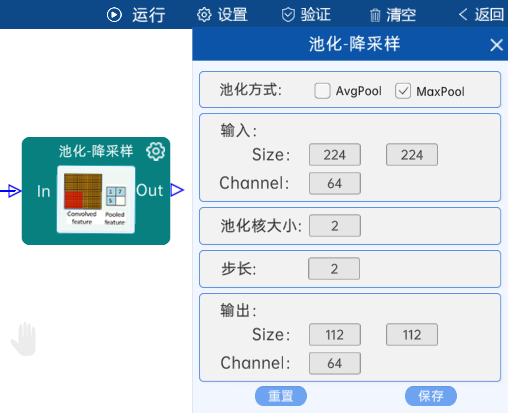508x413 pixels.
Task: Click the reset (重置) button
Action: (281, 396)
